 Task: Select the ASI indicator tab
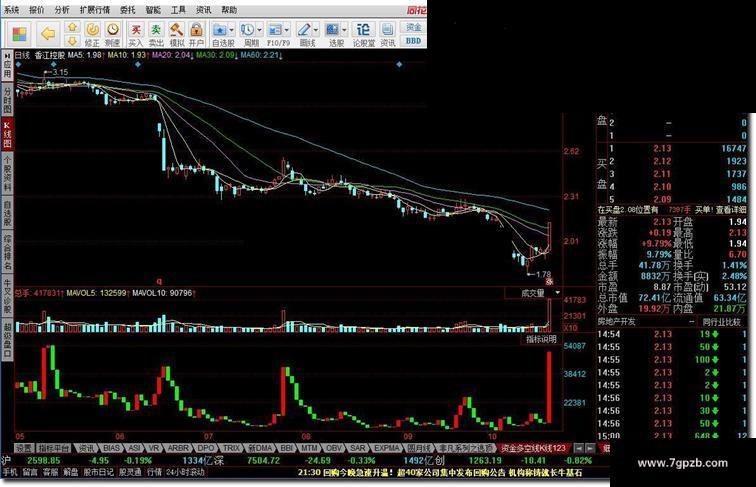pos(135,448)
